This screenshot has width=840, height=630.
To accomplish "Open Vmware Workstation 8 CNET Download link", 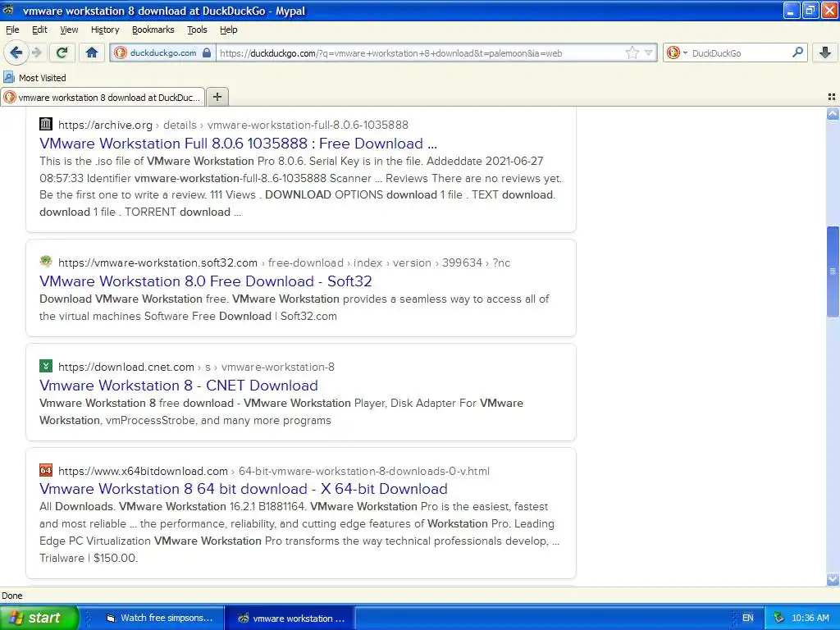I will [179, 386].
